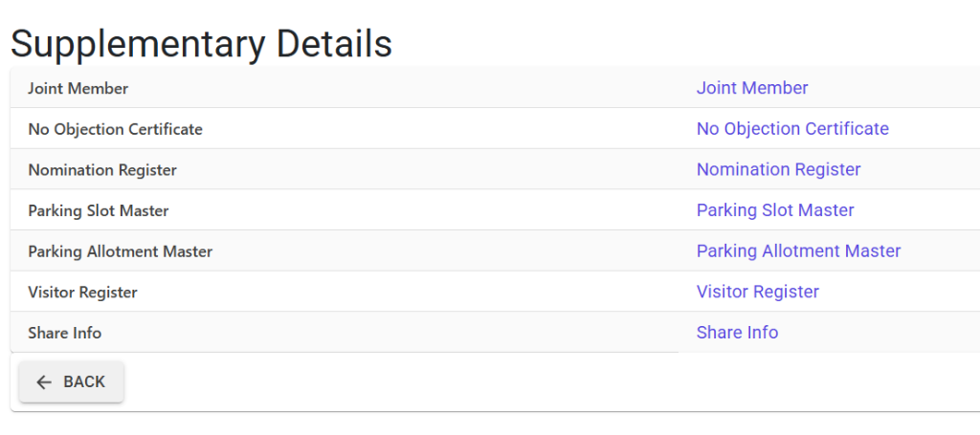This screenshot has width=980, height=435.
Task: Click the word Details in the heading
Action: (334, 44)
